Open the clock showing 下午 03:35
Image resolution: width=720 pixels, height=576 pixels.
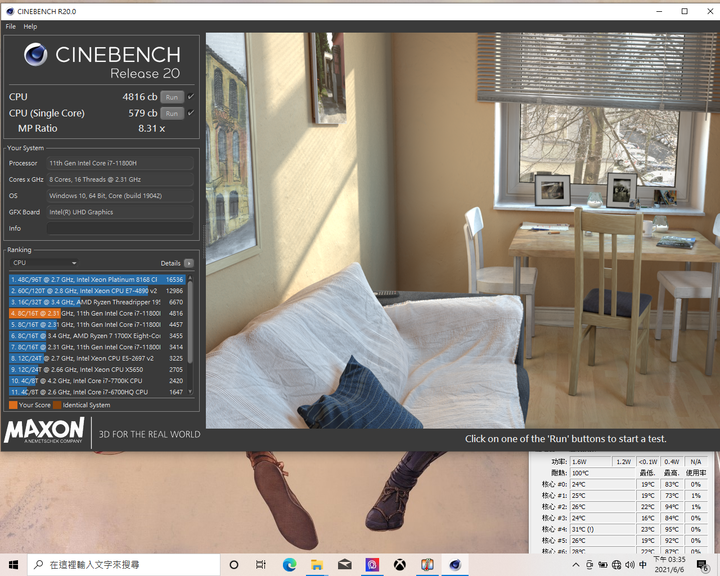pos(669,565)
